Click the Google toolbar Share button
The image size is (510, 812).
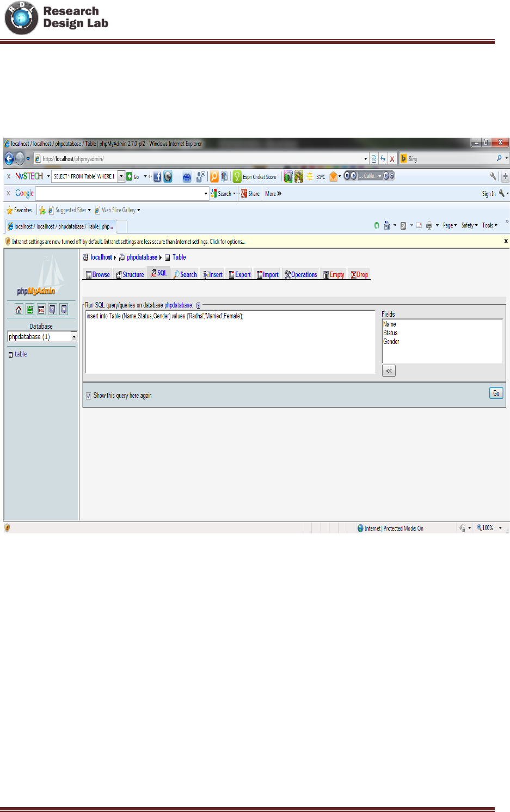(x=250, y=194)
